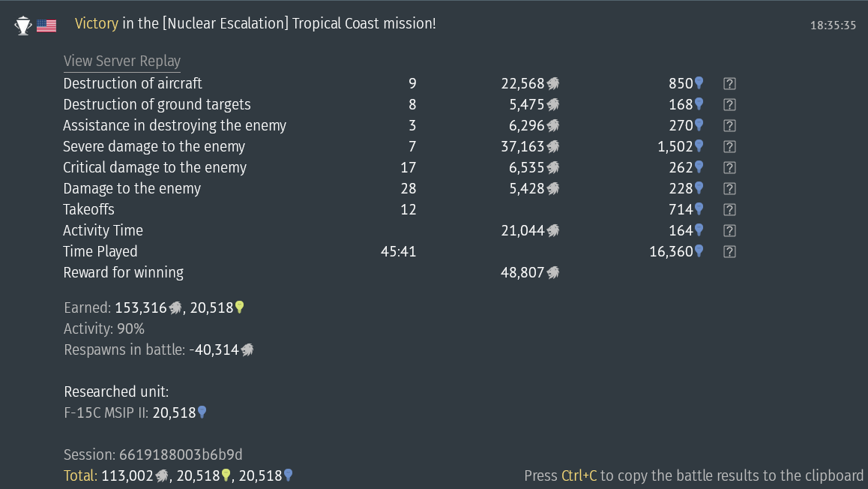Click the victory trophy icon

[23, 25]
